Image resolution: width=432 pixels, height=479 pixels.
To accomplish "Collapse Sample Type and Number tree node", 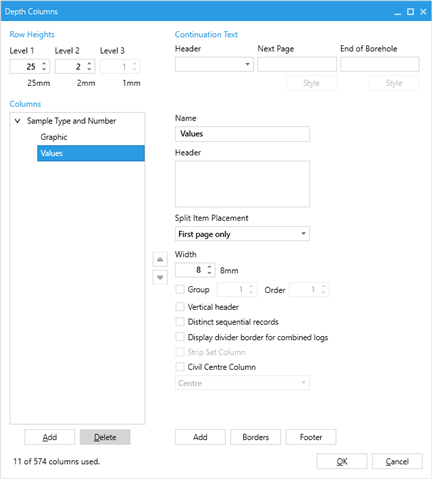I will [18, 121].
